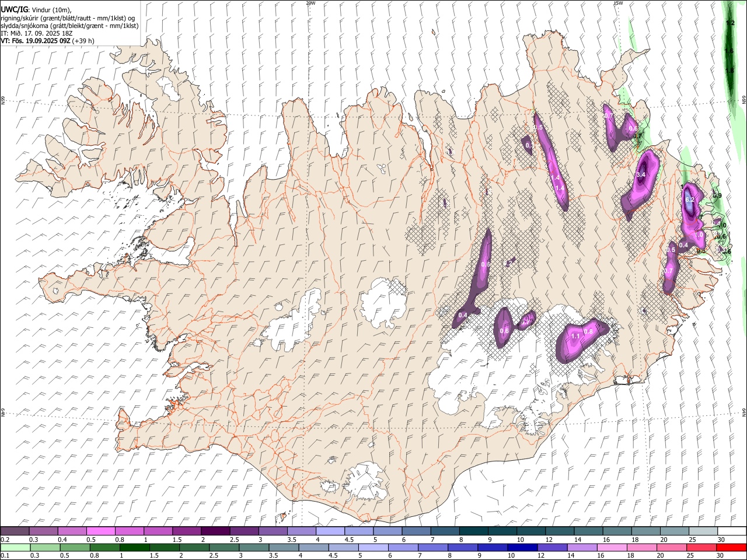The height and width of the screenshot is (560, 747).
Task: Pick the 18–20 pink swatch in lower legend row
Action: [x=642, y=548]
